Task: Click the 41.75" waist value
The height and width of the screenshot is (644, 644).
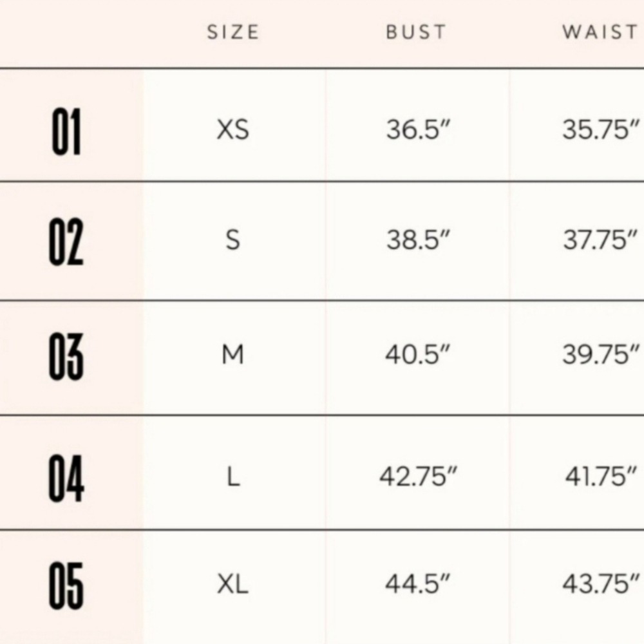Action: coord(601,477)
